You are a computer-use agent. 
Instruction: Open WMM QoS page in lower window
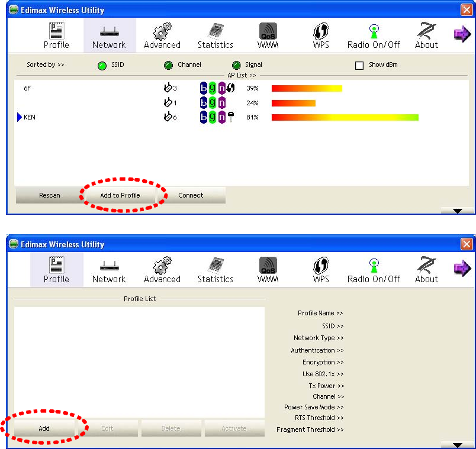[268, 269]
